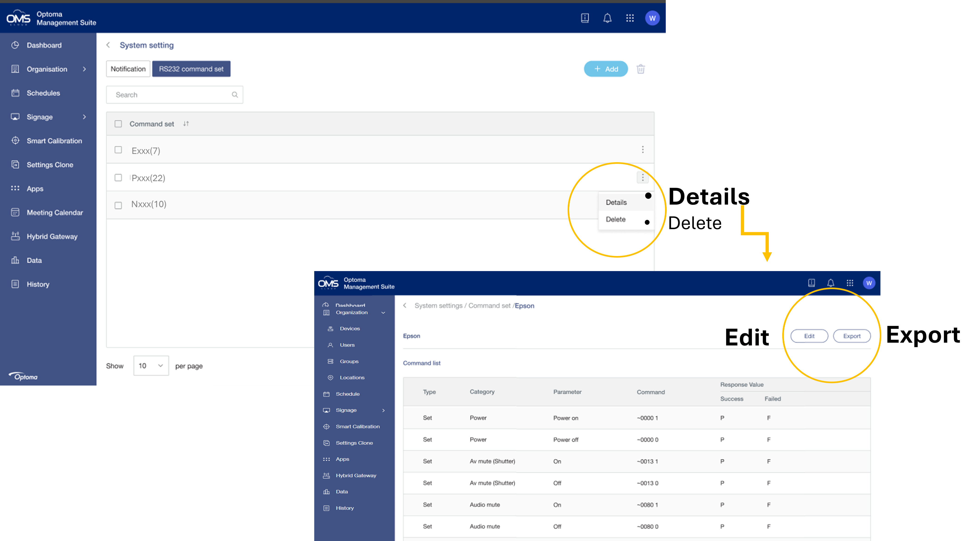Open the user guide book icon in main header

pos(585,18)
